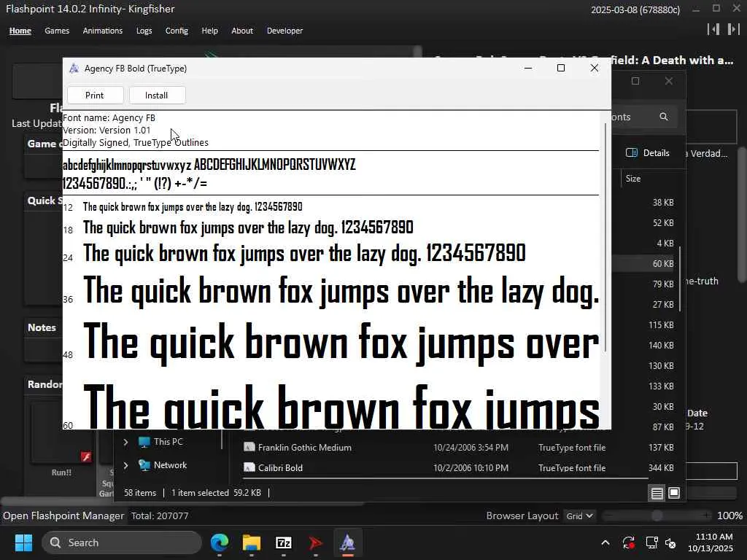
Task: Click the taskbar Search box
Action: [122, 542]
